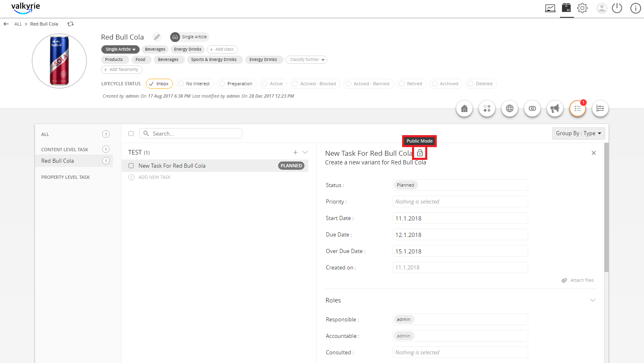Viewport: 644px width, 363px height.
Task: Open the tasks checklist icon with badge
Action: (578, 108)
